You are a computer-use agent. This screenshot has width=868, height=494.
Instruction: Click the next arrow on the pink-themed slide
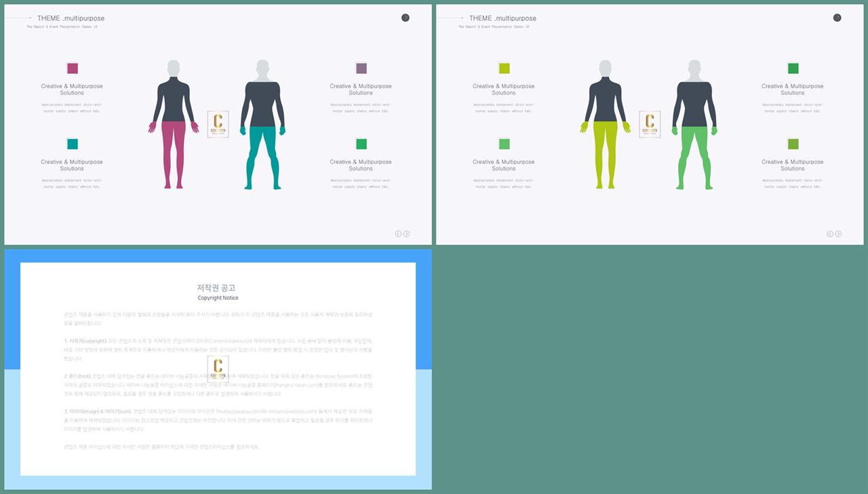[x=406, y=233]
